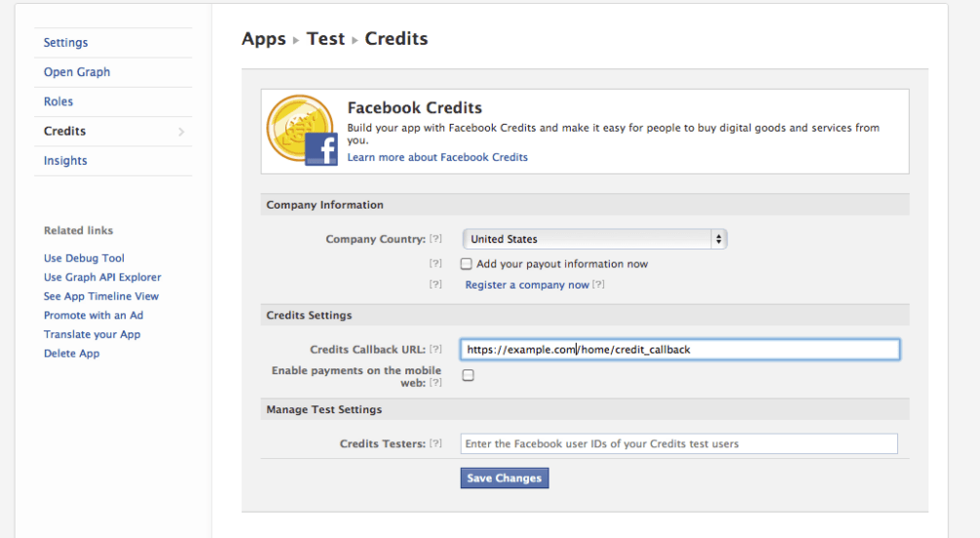Click help icon left of payout checkbox
Image resolution: width=980 pixels, height=538 pixels.
[x=435, y=264]
